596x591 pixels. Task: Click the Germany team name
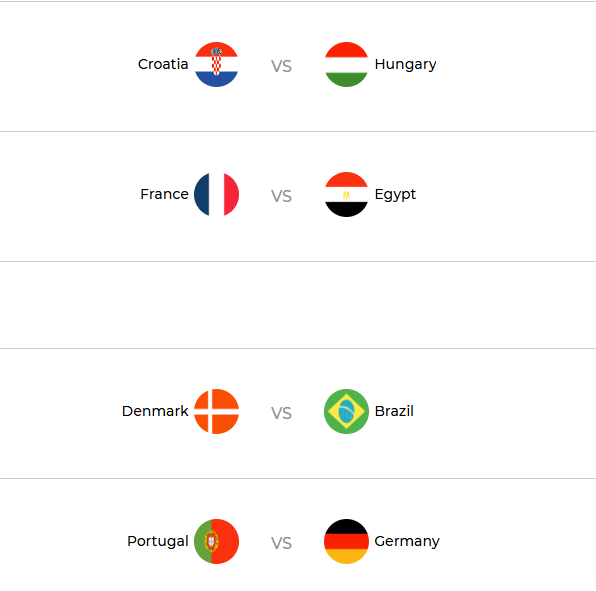407,542
